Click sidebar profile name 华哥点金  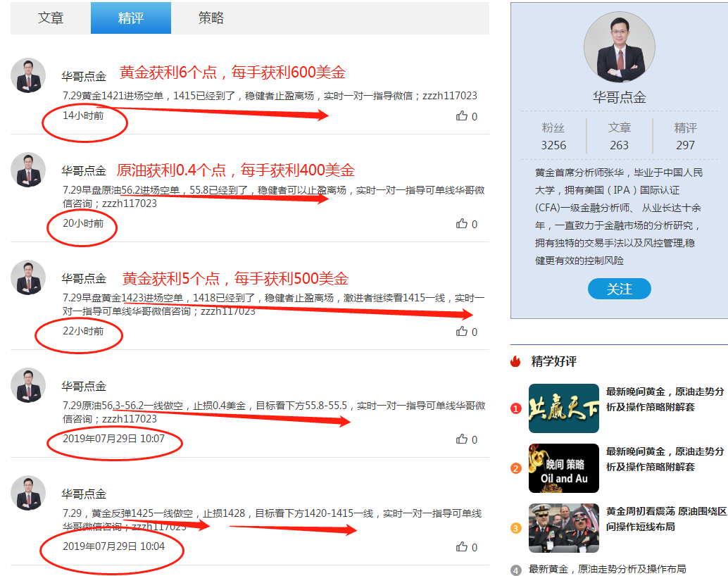(x=620, y=98)
